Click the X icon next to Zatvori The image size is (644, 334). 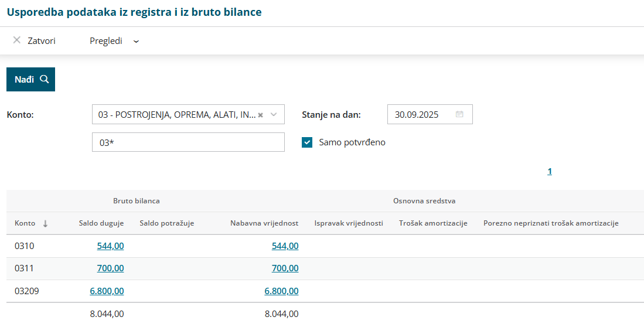(17, 40)
